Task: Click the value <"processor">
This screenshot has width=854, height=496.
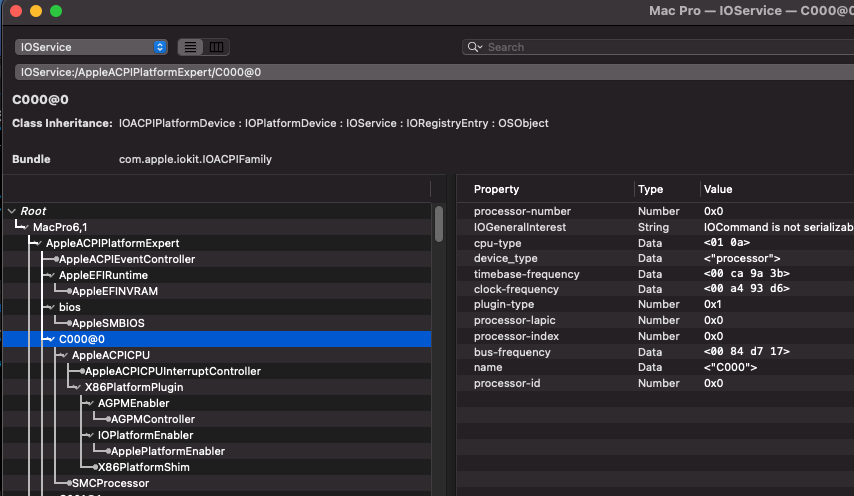Action: coord(742,258)
